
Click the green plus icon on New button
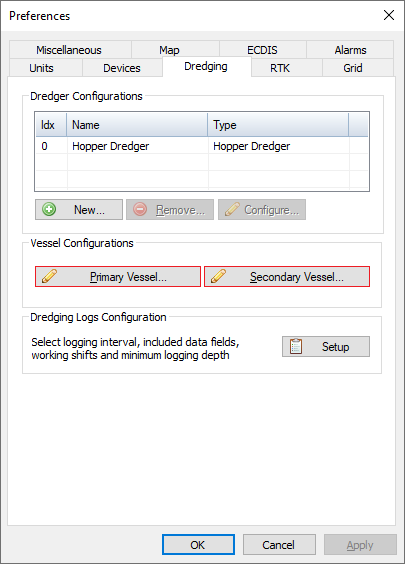pos(49,209)
